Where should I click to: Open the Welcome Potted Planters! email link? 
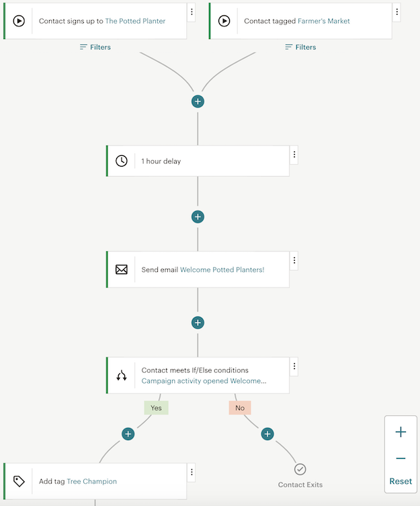pos(222,269)
